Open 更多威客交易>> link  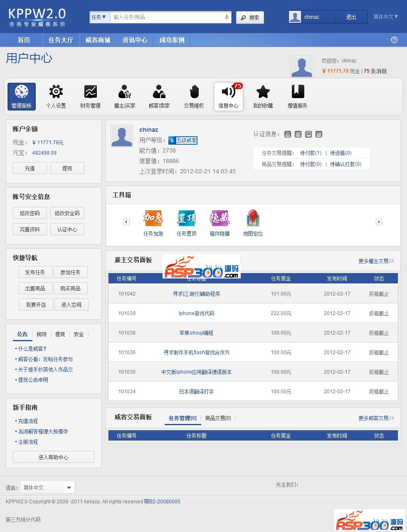pos(376,418)
